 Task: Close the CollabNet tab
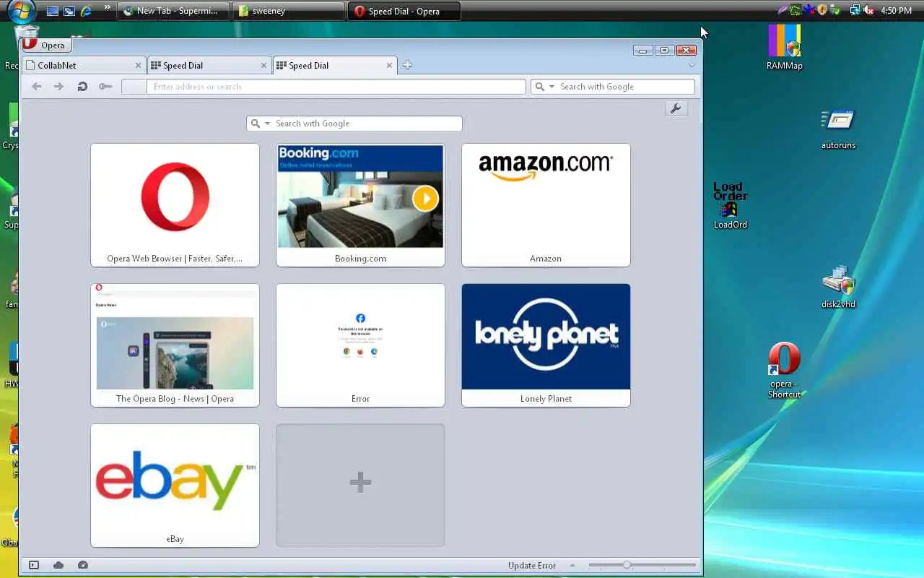pyautogui.click(x=138, y=65)
